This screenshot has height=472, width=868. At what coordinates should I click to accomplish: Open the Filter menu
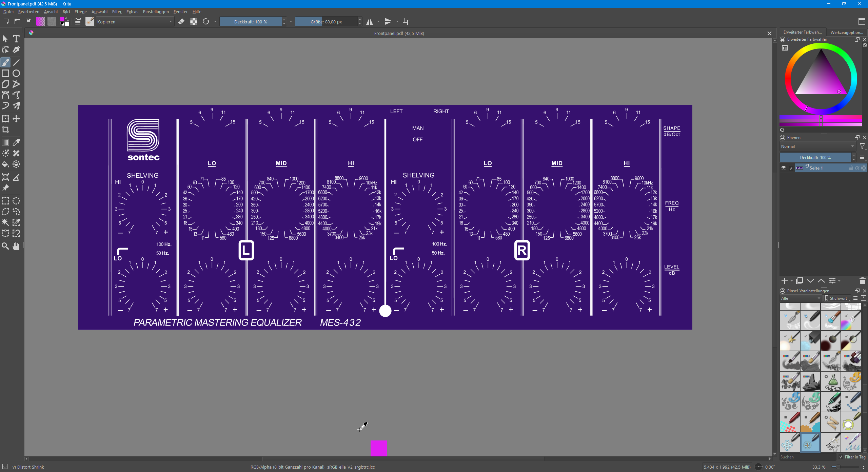(117, 12)
